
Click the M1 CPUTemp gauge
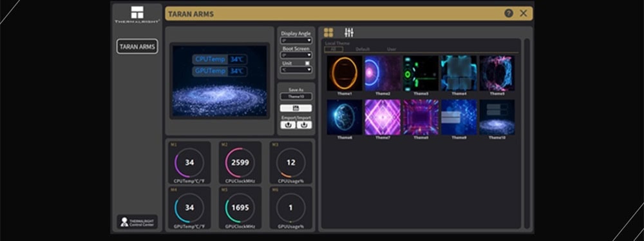(189, 162)
